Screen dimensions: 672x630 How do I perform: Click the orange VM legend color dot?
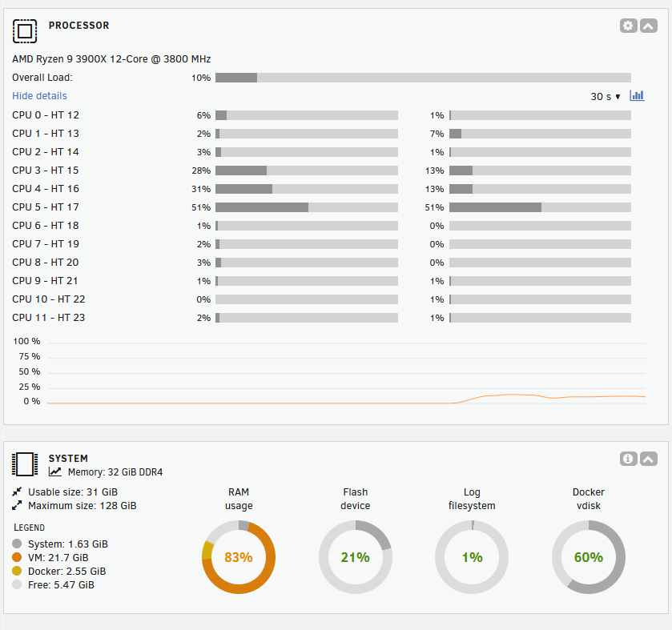click(x=18, y=557)
